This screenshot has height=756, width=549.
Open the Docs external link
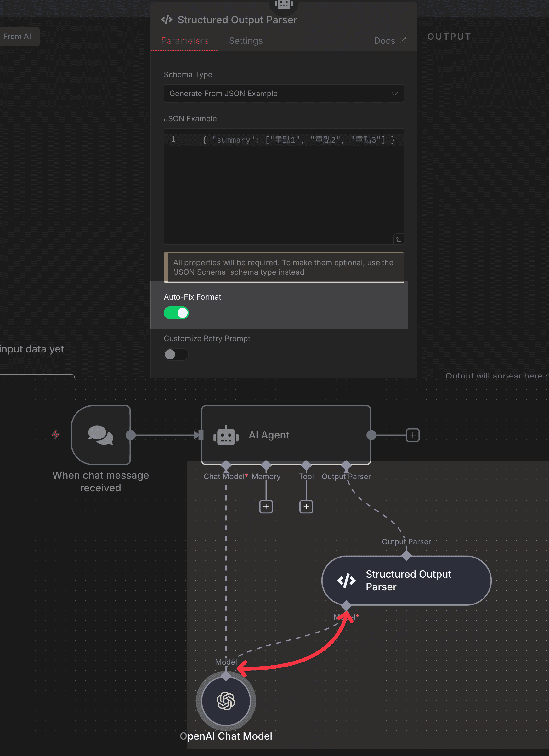coord(390,40)
